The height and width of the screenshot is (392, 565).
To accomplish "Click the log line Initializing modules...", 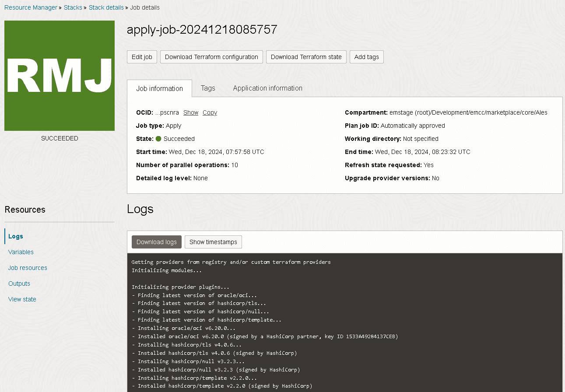I will point(167,270).
